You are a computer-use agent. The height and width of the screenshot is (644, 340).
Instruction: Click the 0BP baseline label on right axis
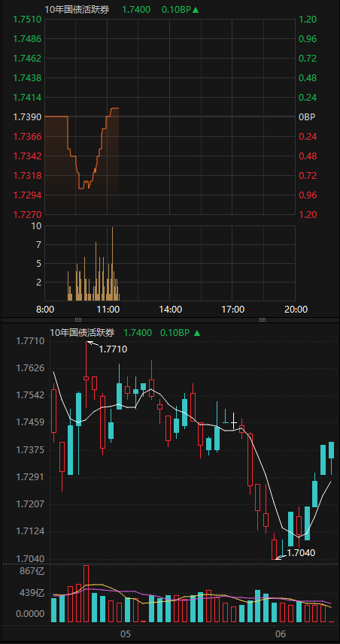pyautogui.click(x=307, y=117)
